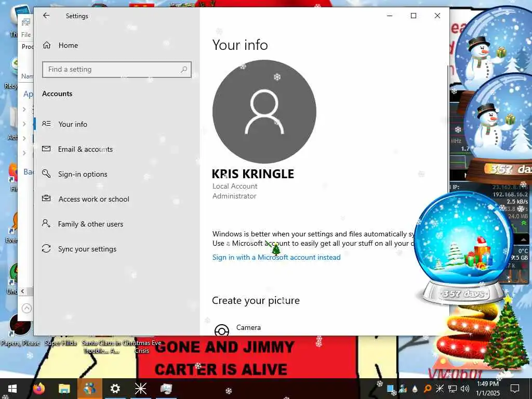Click the orange magnifier tray icon
The image size is (532, 399).
click(428, 389)
